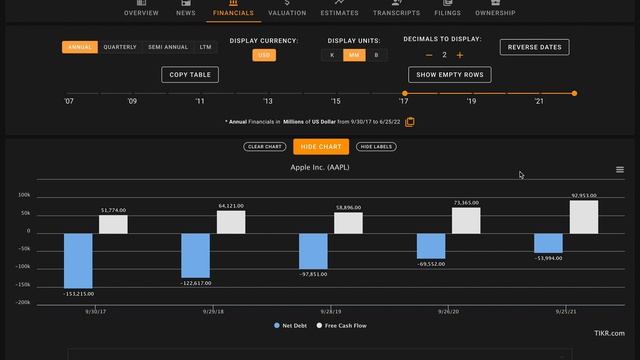Click the 9/30/17 Net Debt bar
Image resolution: width=640 pixels, height=360 pixels.
(78, 261)
